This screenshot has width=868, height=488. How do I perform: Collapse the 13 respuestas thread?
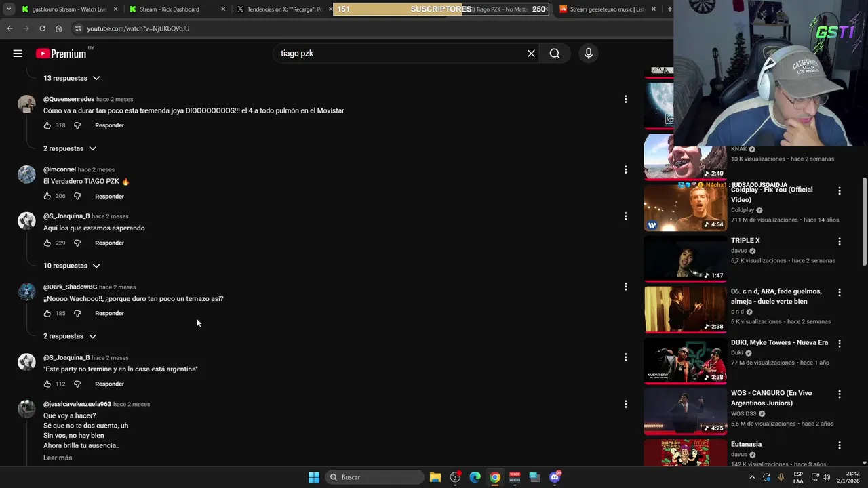coord(72,78)
